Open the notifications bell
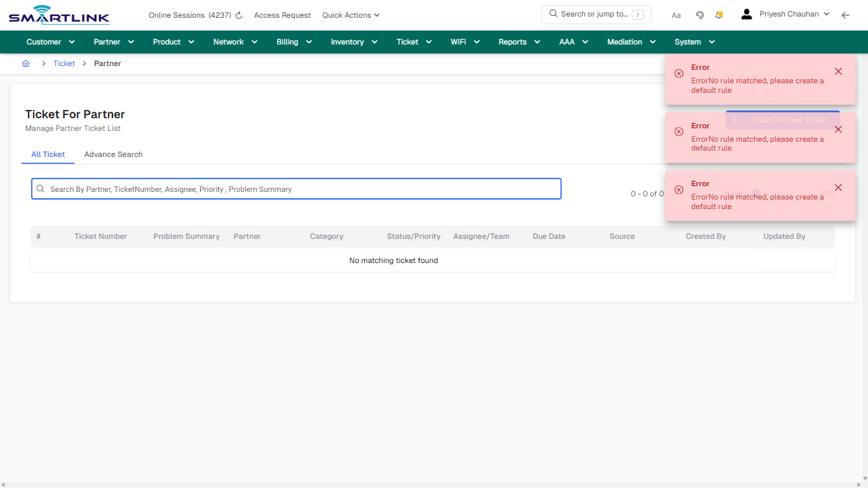This screenshot has width=868, height=488. coord(719,14)
